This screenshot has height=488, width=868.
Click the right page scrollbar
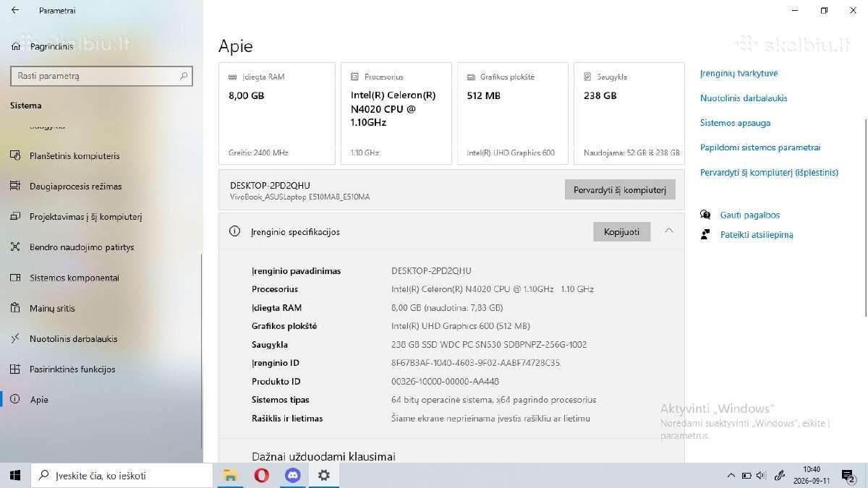865,217
